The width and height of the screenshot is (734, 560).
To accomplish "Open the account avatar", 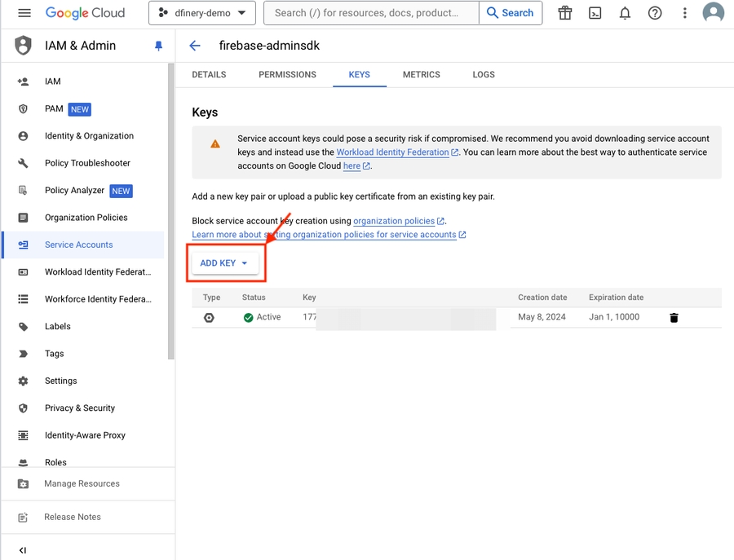I will click(713, 12).
